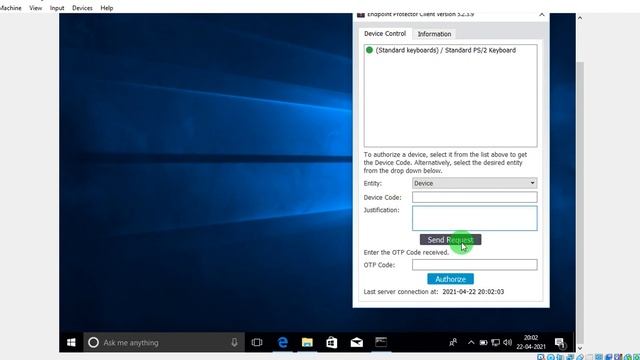Open the Devices menu
The image size is (640, 360).
pyautogui.click(x=82, y=8)
